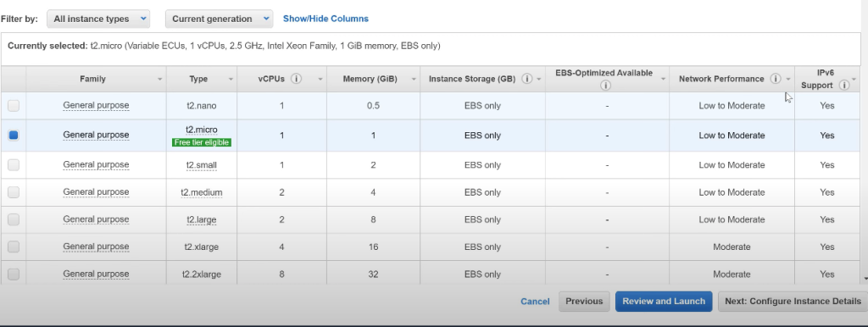Click the EBS-Optimized Available info icon
This screenshot has height=327, width=868.
[x=605, y=86]
